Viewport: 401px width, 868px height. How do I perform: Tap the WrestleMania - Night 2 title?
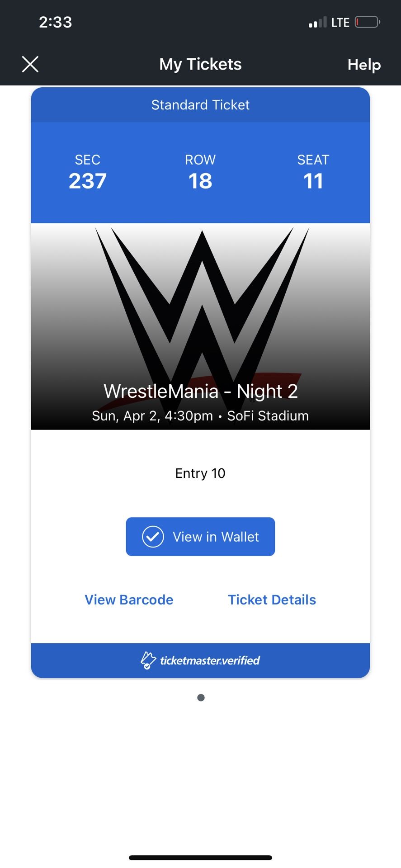click(200, 391)
